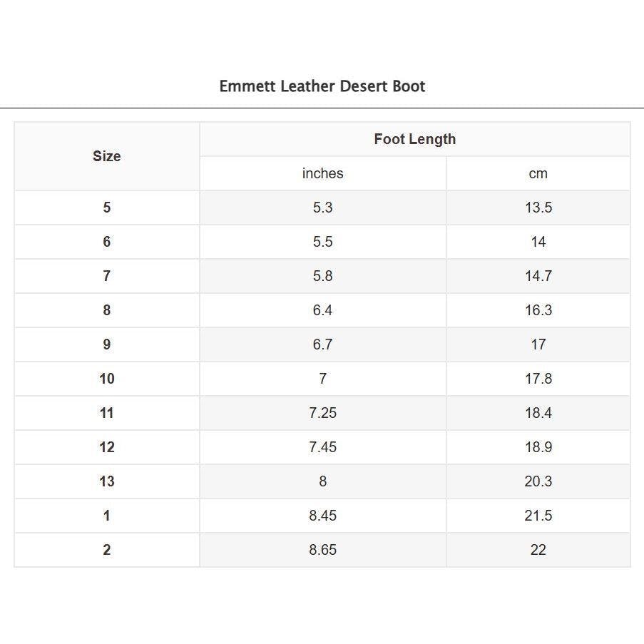The image size is (644, 644).
Task: Select the 20.3 cm value
Action: (538, 481)
